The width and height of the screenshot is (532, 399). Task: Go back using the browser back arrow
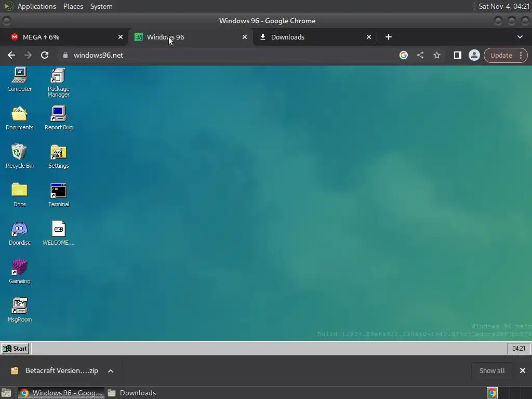tap(11, 55)
